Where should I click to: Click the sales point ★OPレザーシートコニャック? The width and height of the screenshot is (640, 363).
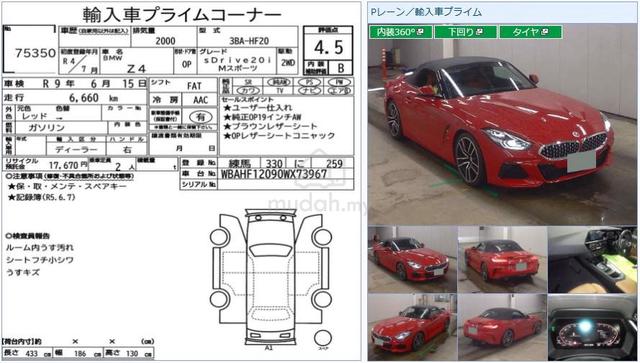279,136
